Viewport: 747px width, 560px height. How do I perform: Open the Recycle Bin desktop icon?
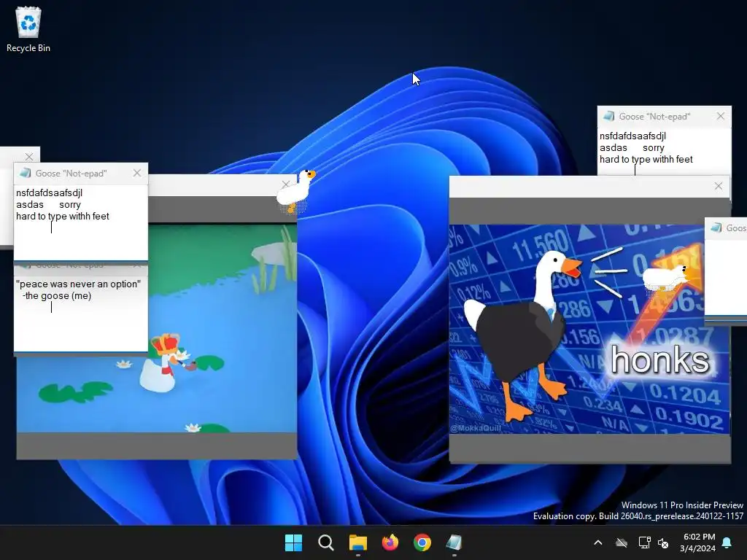(28, 28)
